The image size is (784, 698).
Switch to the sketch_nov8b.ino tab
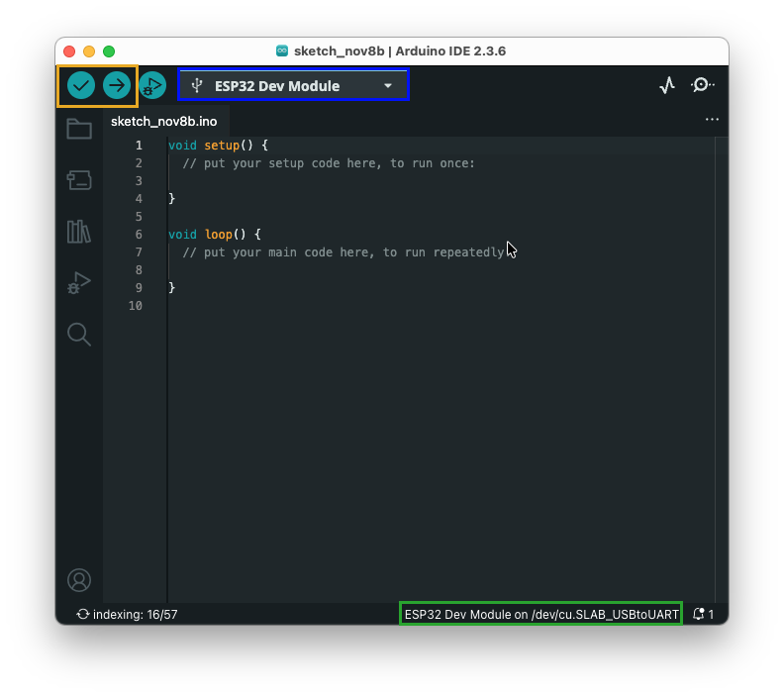coord(164,122)
